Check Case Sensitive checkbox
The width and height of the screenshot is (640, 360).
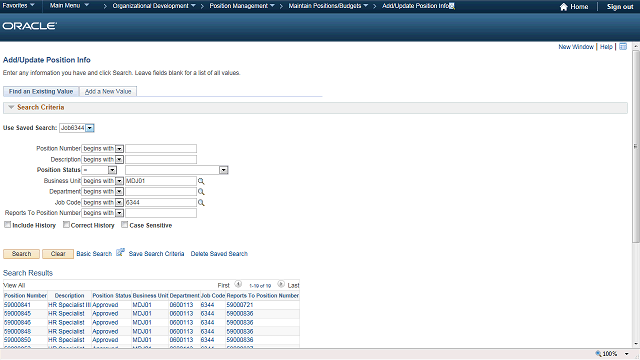point(124,224)
